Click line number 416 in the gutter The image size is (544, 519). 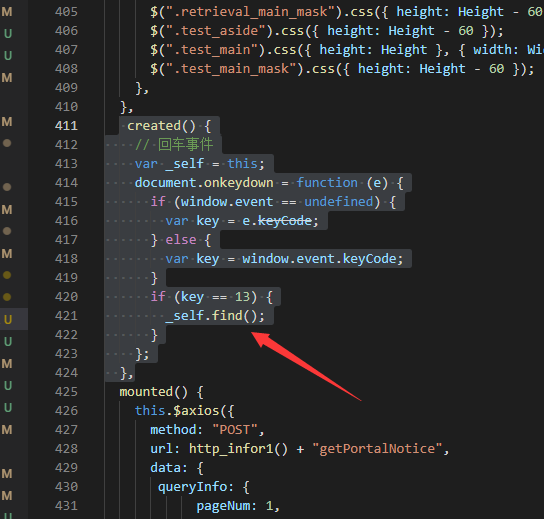[66, 221]
